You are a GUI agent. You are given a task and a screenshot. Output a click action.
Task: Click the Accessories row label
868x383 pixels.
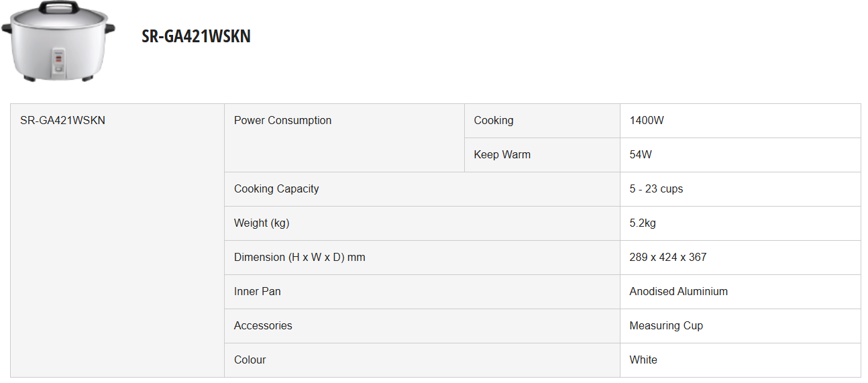(x=263, y=326)
